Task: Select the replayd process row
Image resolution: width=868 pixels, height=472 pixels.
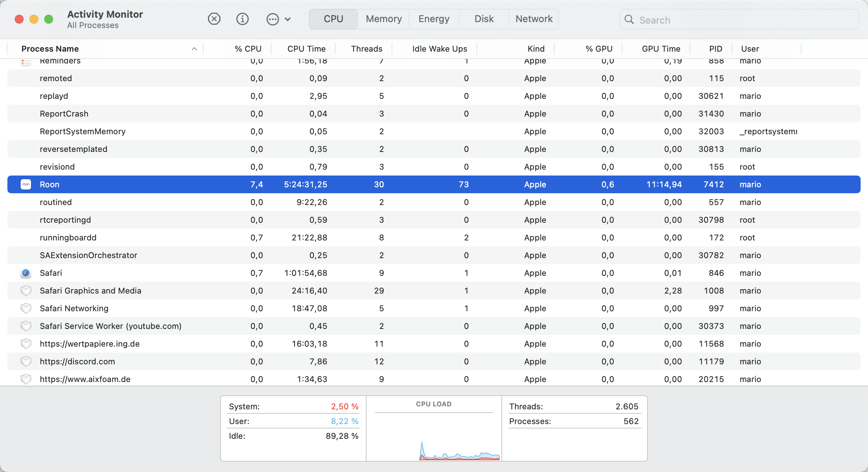Action: 434,96
